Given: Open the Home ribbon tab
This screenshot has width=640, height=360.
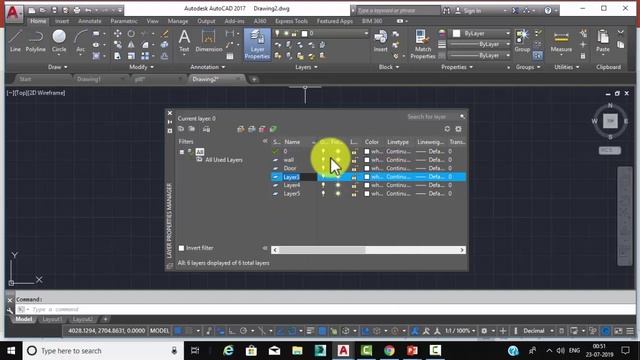Looking at the screenshot, I should [x=38, y=21].
